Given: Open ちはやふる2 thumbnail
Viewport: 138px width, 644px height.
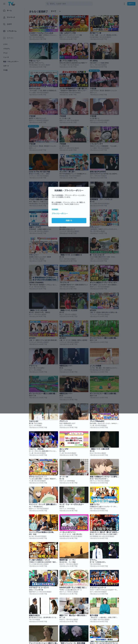Looking at the screenshot, I should [x=43, y=412].
